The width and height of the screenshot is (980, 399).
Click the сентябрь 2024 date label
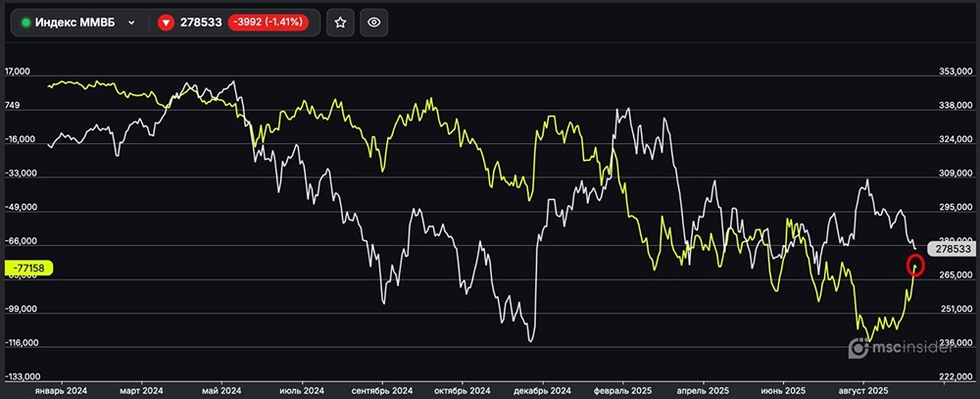[382, 390]
